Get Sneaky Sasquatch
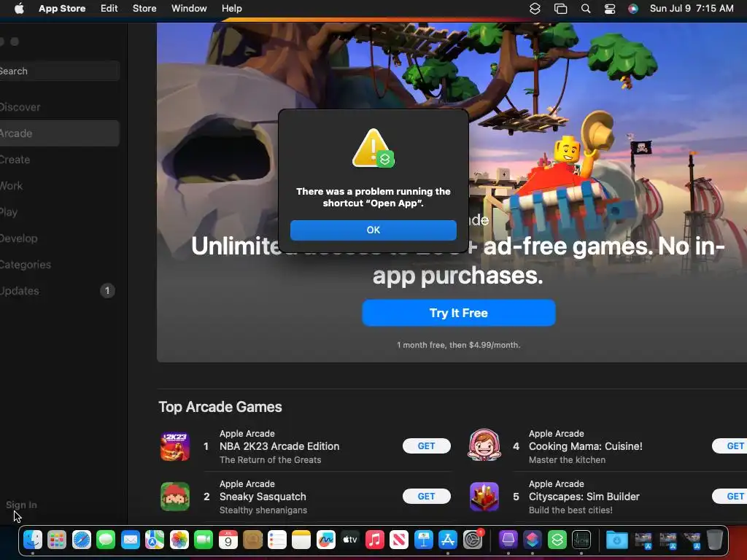The height and width of the screenshot is (560, 747). click(x=426, y=496)
